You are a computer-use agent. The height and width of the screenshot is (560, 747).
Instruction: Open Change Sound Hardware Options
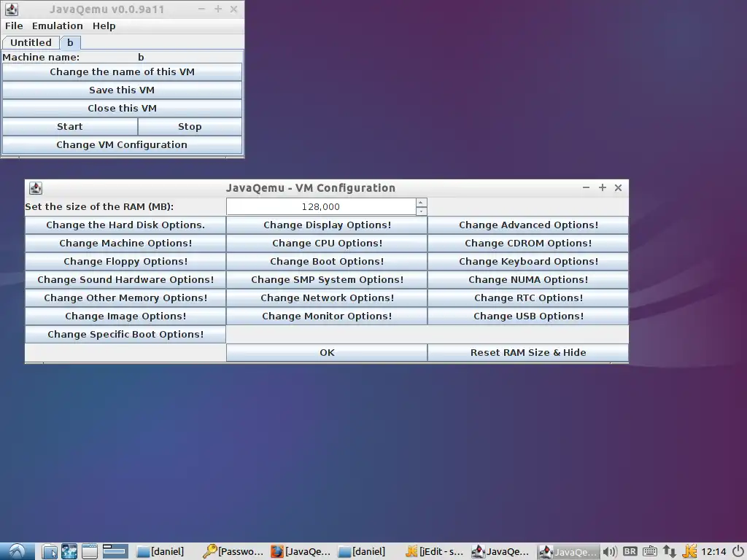tap(125, 279)
